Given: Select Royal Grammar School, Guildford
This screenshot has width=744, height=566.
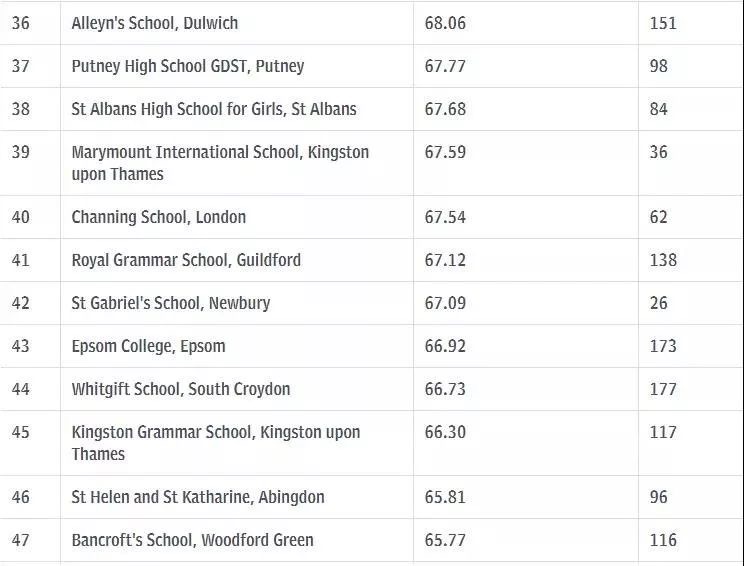Looking at the screenshot, I should pyautogui.click(x=186, y=260).
